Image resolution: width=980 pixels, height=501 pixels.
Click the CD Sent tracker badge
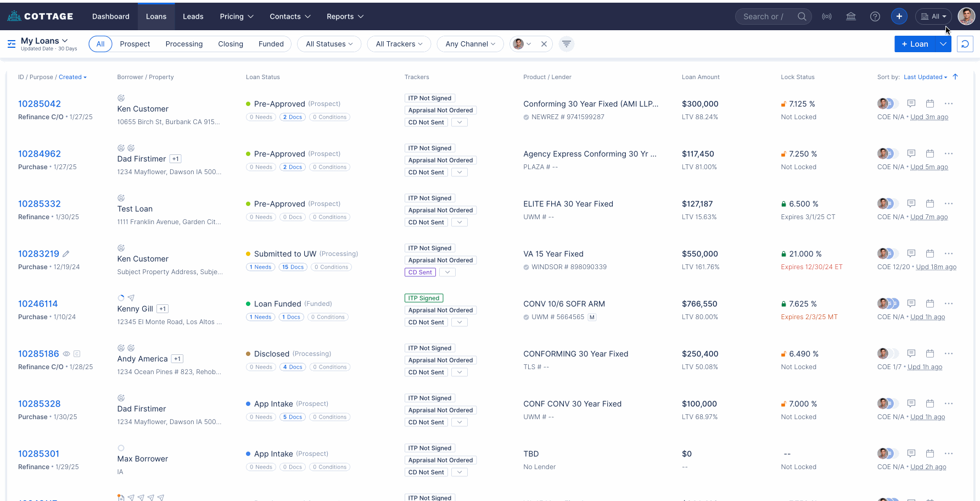tap(420, 272)
